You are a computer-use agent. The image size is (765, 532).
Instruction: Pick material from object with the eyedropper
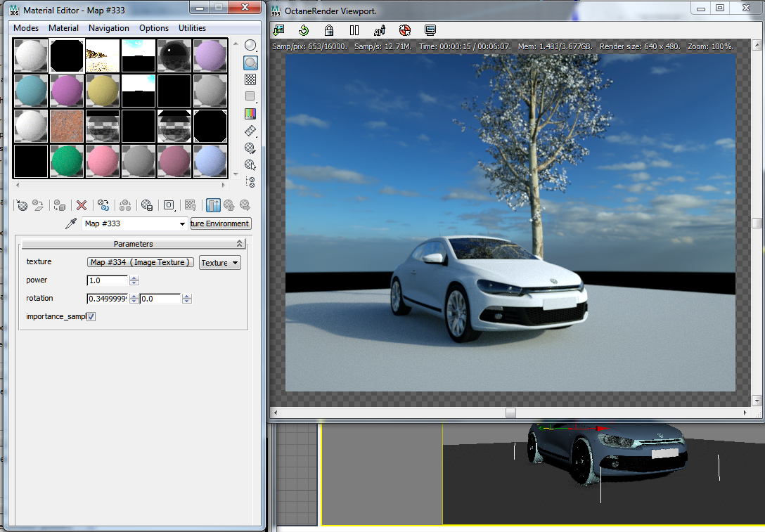point(70,223)
